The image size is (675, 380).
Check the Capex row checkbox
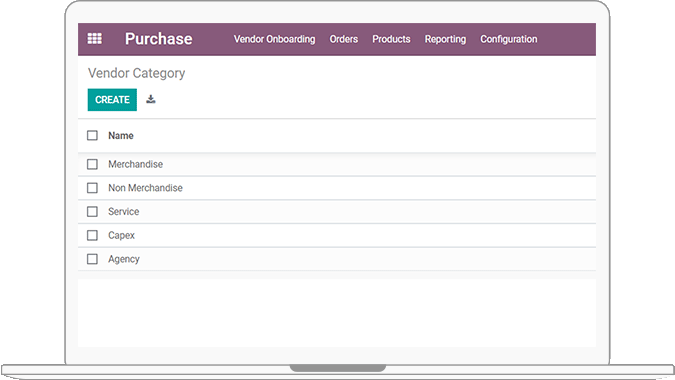click(x=92, y=235)
